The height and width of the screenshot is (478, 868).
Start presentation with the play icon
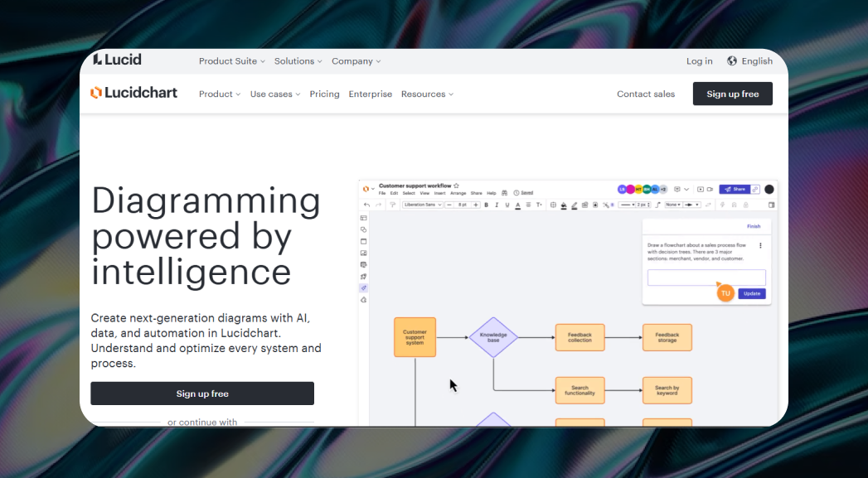tap(701, 189)
